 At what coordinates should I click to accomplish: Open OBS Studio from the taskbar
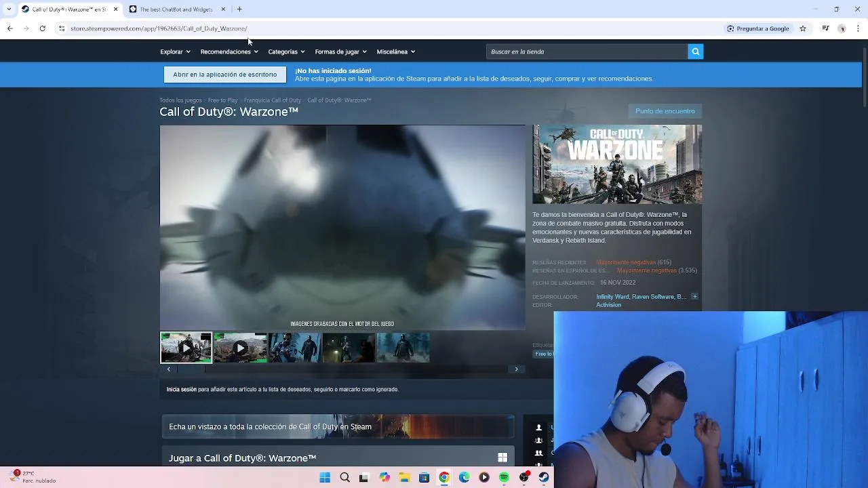tap(524, 478)
